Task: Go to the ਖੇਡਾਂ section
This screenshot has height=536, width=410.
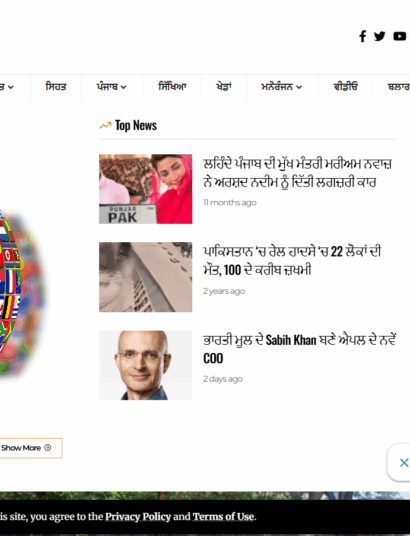Action: click(224, 87)
